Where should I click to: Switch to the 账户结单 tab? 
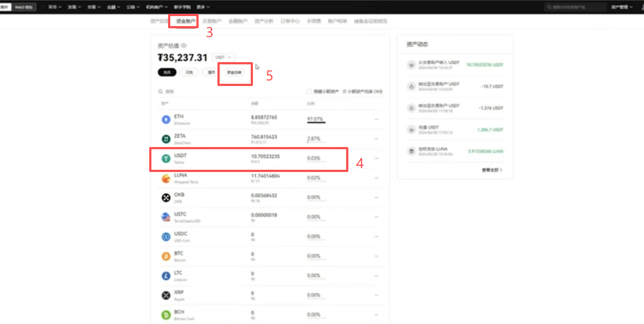(x=338, y=21)
